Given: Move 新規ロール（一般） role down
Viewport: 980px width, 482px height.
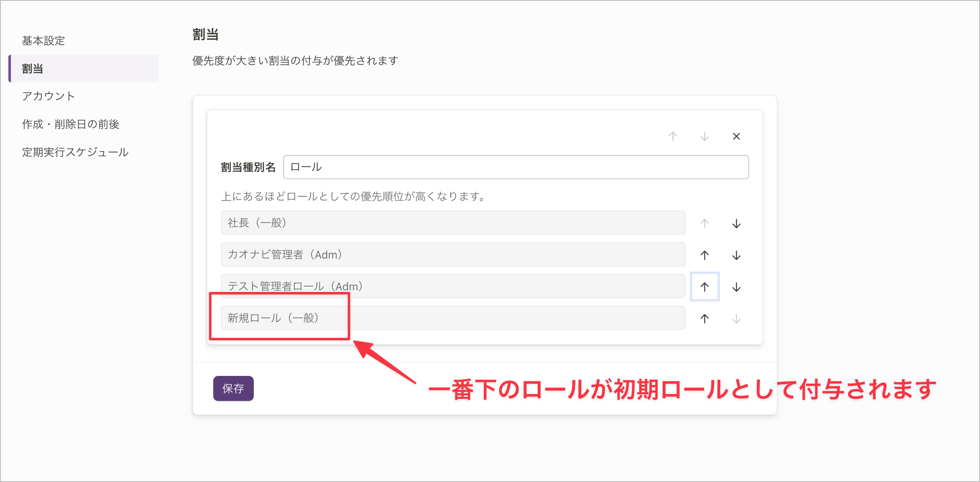Looking at the screenshot, I should (736, 319).
